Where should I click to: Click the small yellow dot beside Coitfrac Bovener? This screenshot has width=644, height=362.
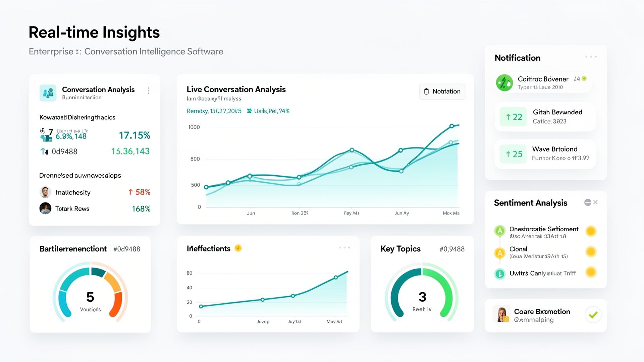584,78
